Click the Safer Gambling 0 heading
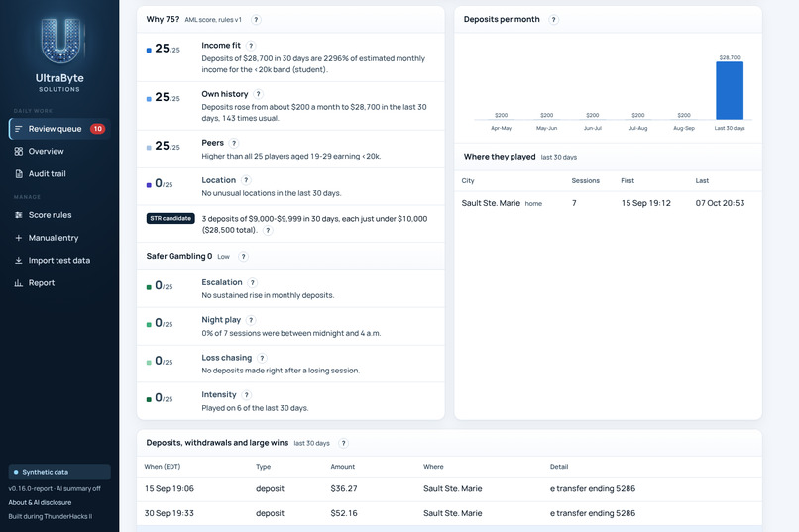This screenshot has width=799, height=532. coord(178,256)
